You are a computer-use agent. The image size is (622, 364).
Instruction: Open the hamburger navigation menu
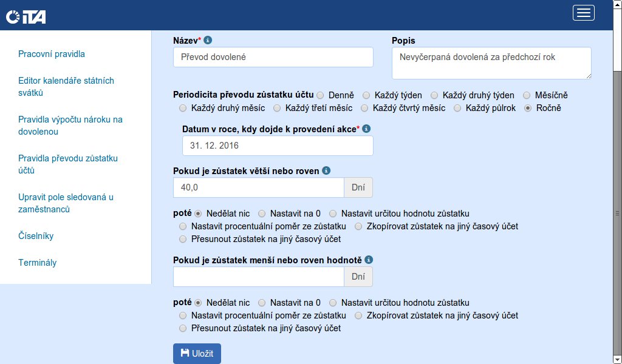583,13
